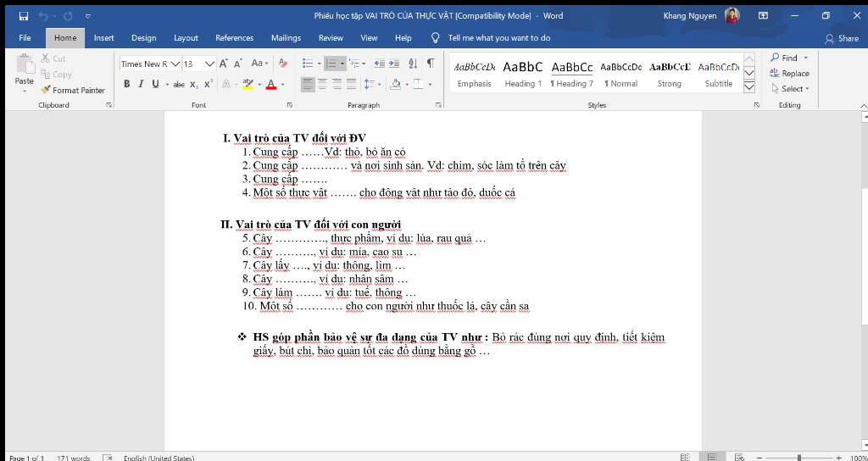This screenshot has height=461, width=868.
Task: Click the Align Right icon
Action: [337, 84]
